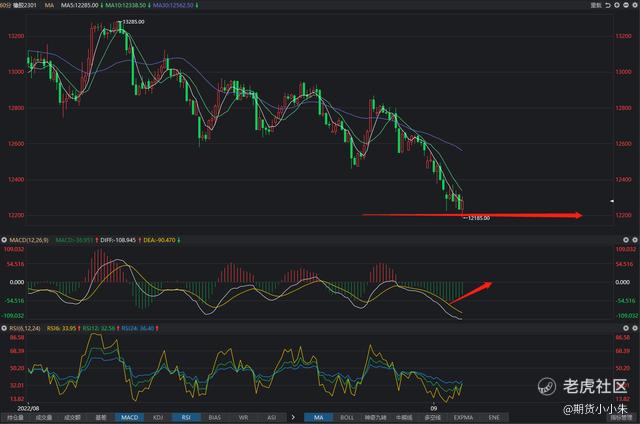Toggle the MACD indicator button

pos(129,417)
